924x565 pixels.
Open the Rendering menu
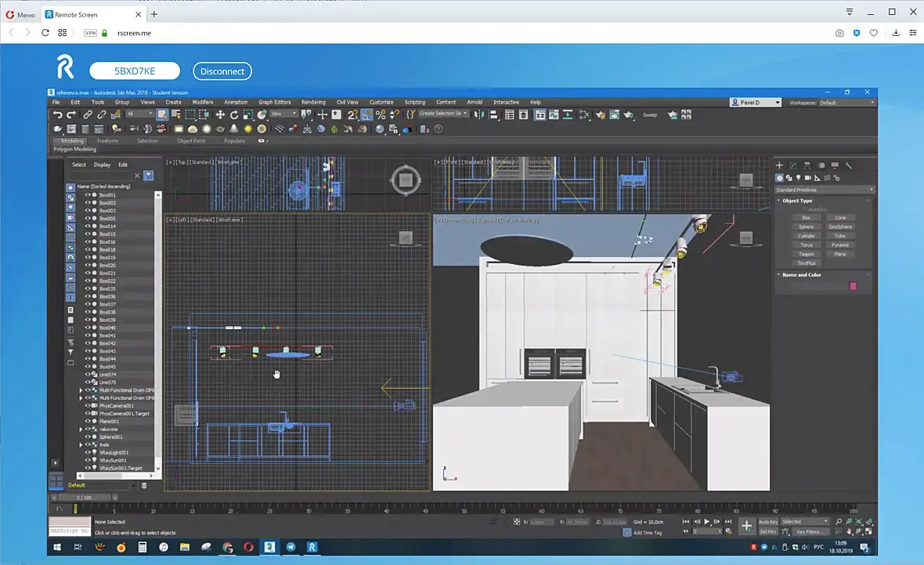(313, 102)
